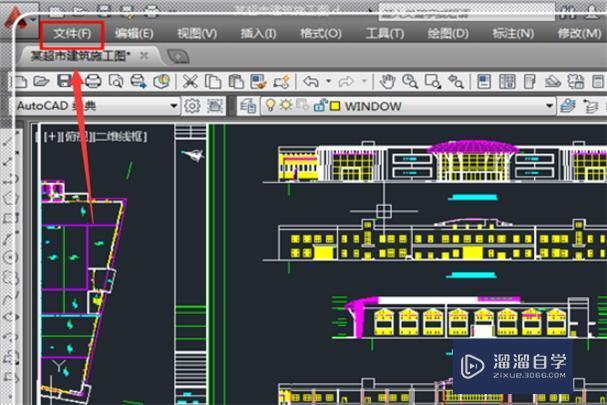
Task: Click the workspace settings gear icon
Action: [192, 106]
